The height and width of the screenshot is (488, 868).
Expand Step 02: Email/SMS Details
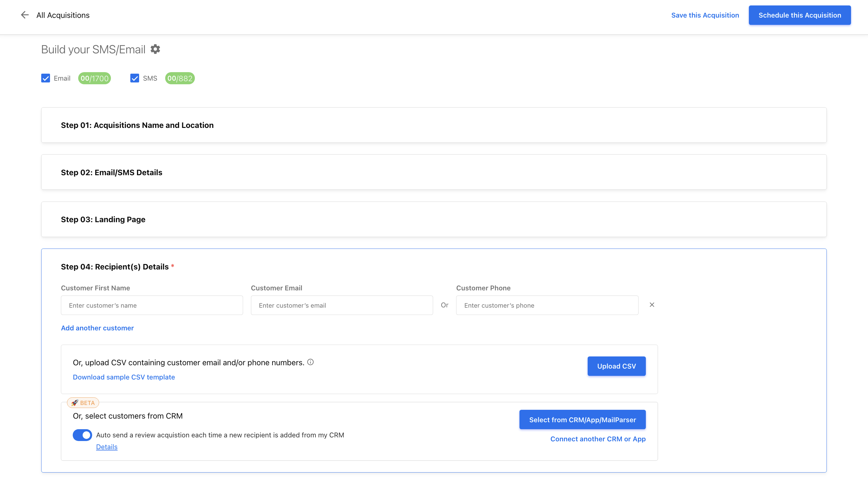tap(112, 172)
